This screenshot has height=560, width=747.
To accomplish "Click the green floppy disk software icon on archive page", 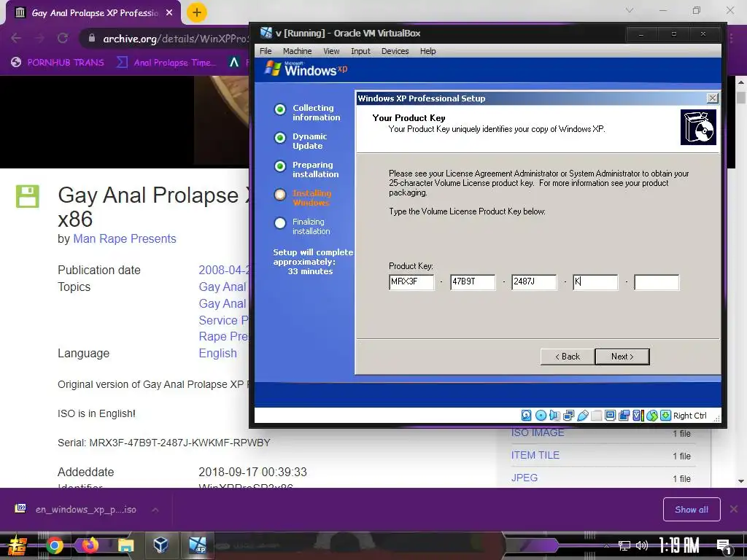I will click(28, 196).
